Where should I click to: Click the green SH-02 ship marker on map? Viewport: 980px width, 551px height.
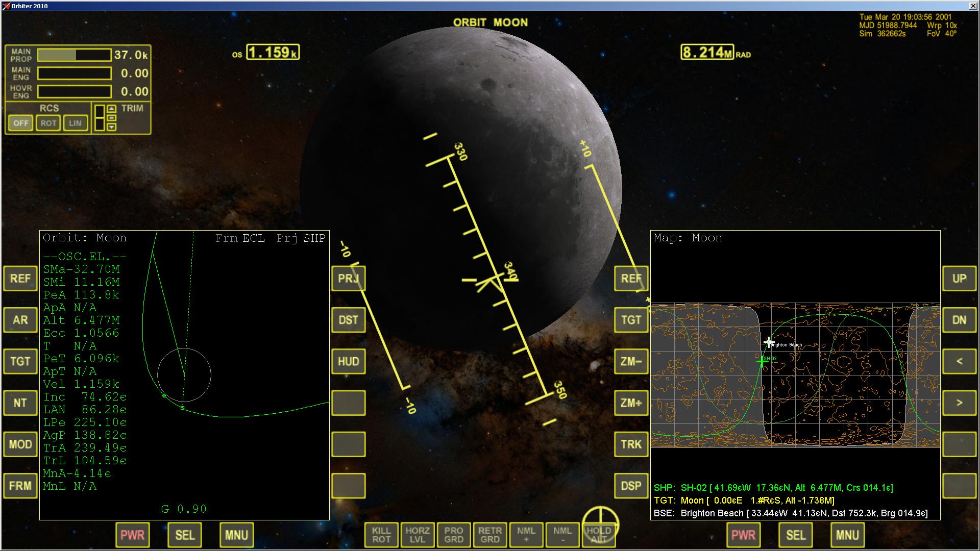(762, 361)
